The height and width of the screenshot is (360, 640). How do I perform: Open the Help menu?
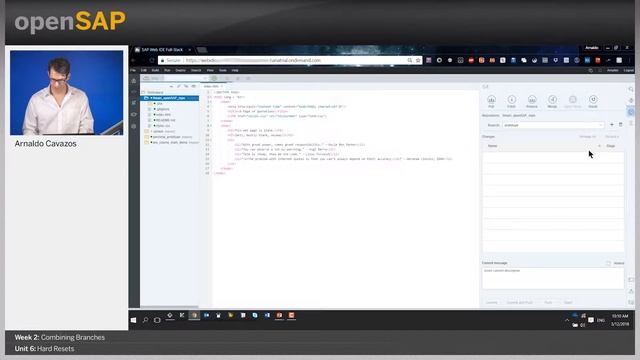click(x=235, y=70)
